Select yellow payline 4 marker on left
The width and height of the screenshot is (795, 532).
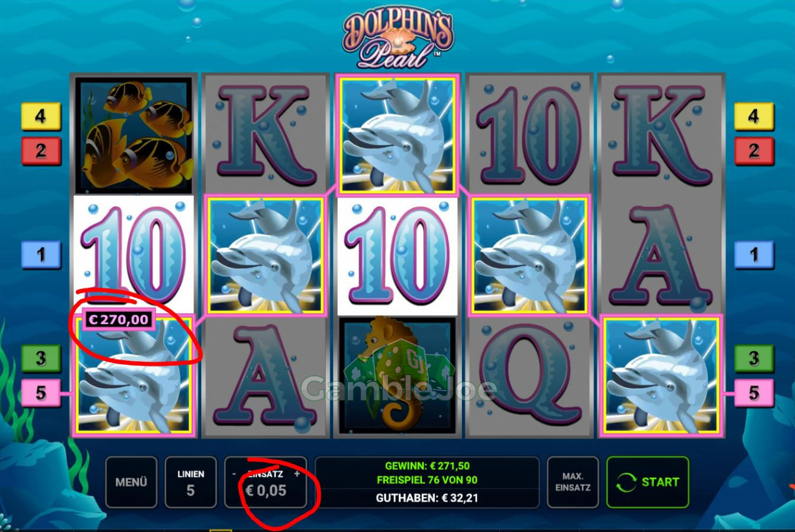(x=41, y=116)
